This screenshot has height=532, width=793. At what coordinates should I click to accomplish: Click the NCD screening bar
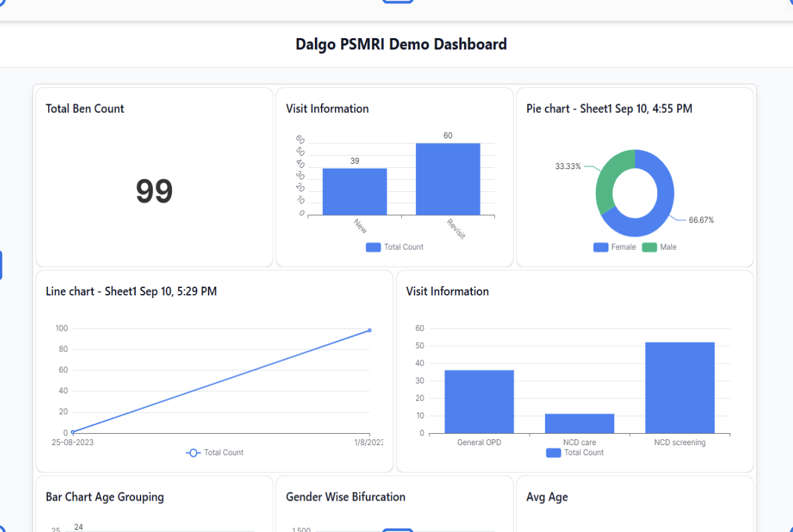[x=680, y=388]
